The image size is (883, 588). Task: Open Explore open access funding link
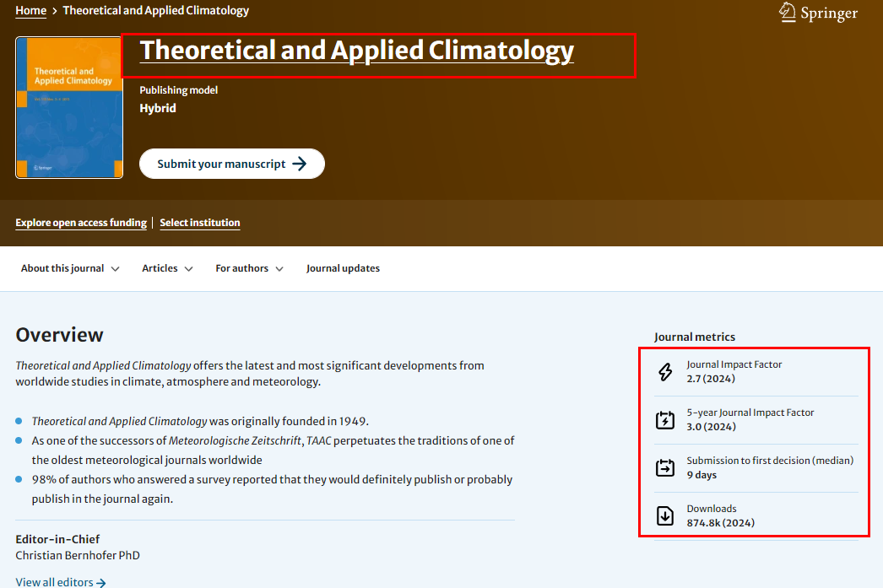(81, 223)
